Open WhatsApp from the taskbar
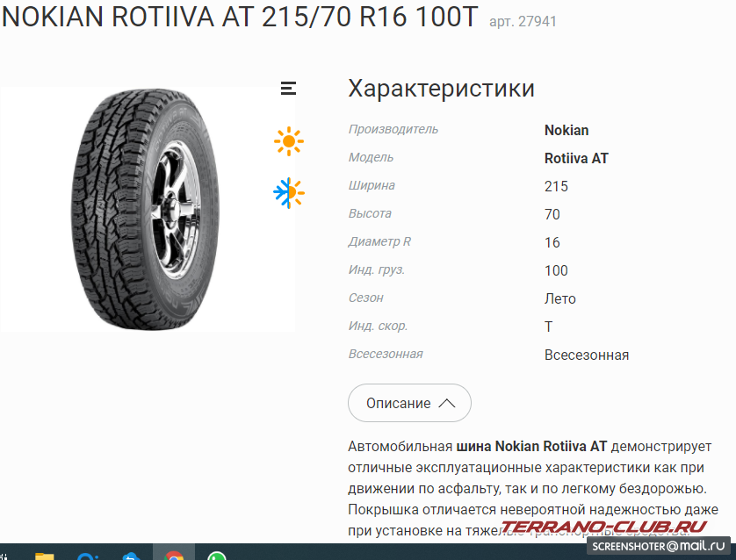 216,556
